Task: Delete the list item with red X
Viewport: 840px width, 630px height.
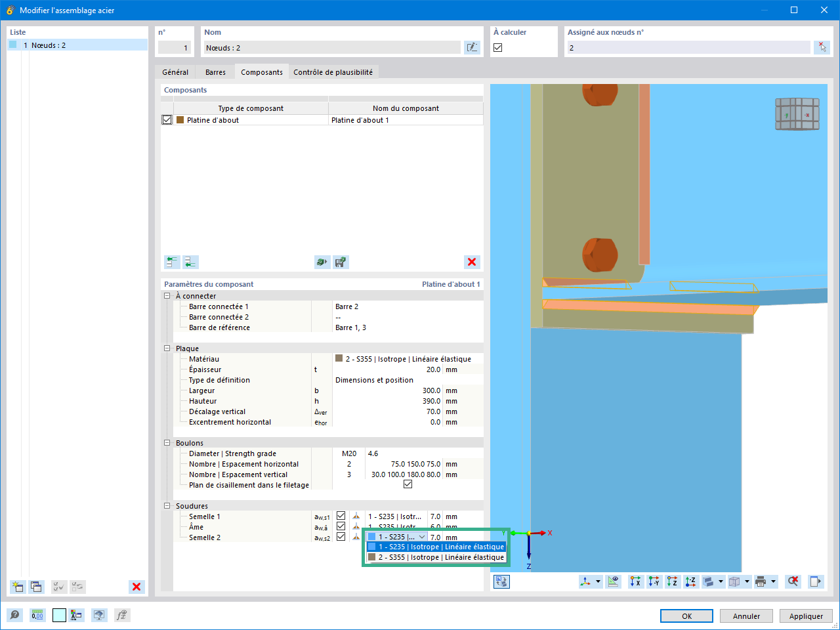Action: click(x=136, y=587)
